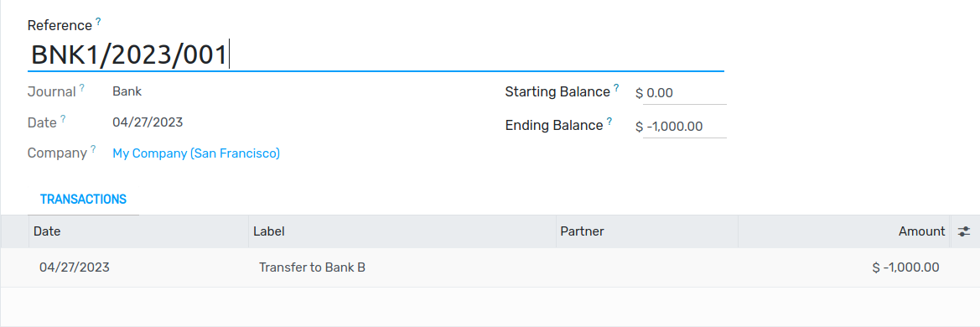Click the Company help question mark
The height and width of the screenshot is (327, 980).
(93, 148)
